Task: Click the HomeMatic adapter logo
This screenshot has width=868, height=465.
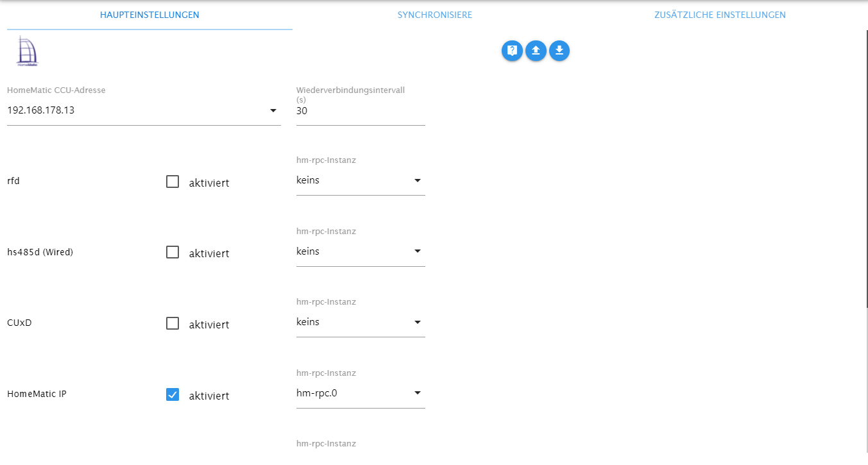Action: [x=27, y=51]
